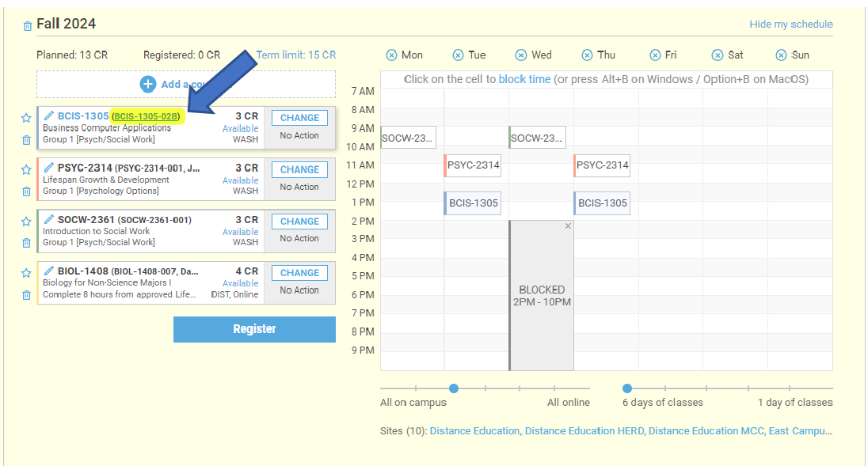Screen dimensions: 868x466
Task: Edit PSYC-2314 using the pencil icon
Action: point(49,168)
